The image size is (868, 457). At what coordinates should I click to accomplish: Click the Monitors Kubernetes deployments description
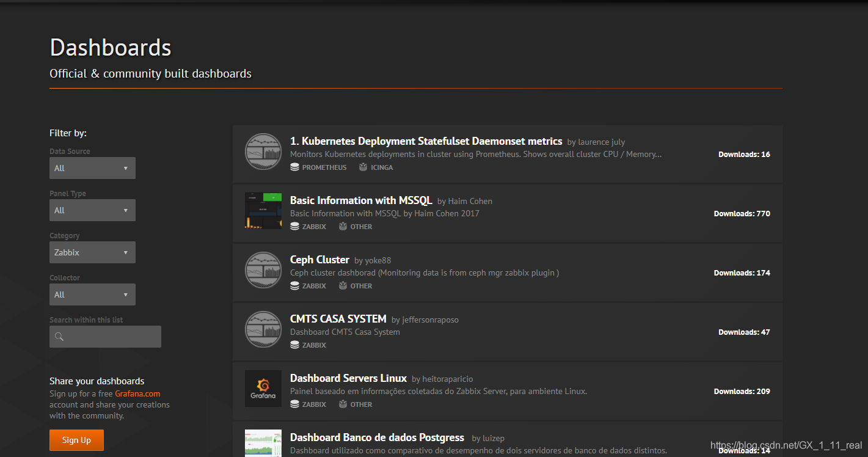476,155
